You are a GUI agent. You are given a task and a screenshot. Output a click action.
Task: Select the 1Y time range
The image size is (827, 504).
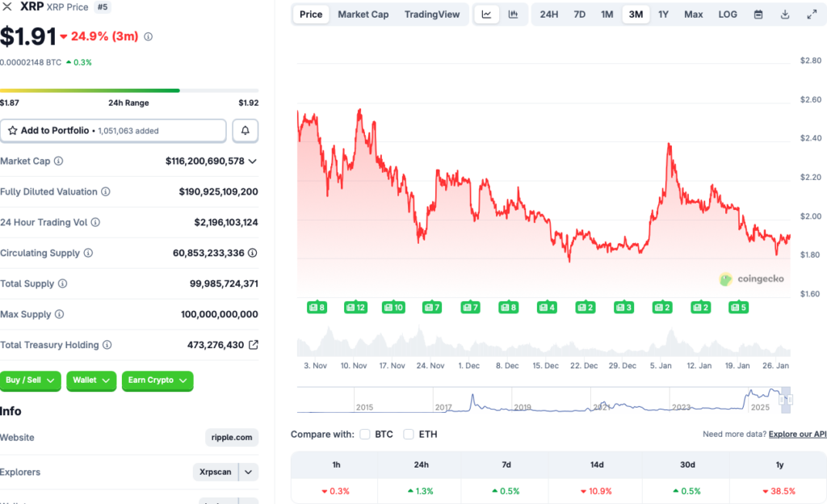click(x=663, y=15)
